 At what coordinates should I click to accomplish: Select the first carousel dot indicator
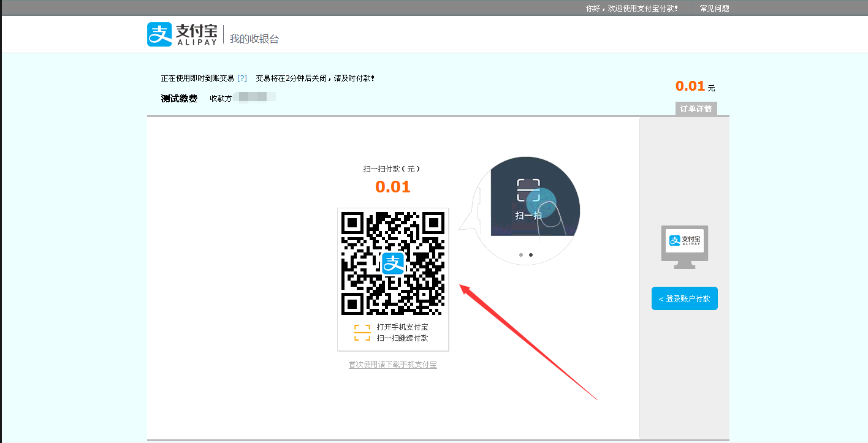pos(521,254)
